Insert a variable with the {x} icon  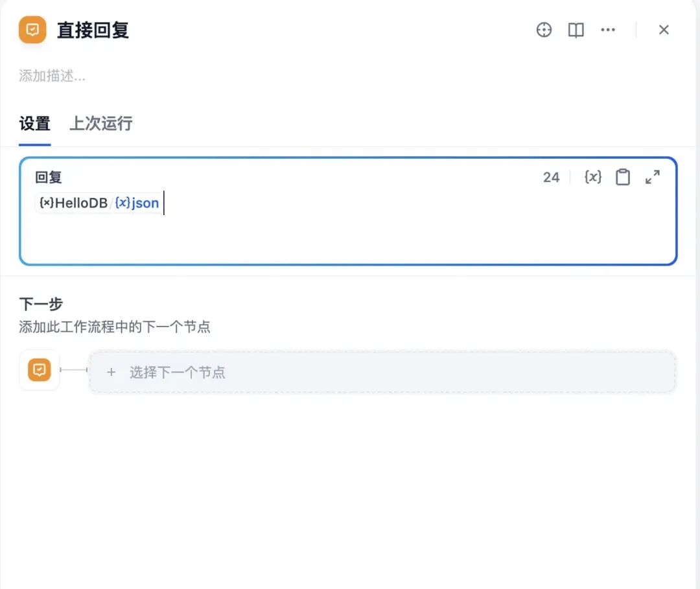pos(592,177)
